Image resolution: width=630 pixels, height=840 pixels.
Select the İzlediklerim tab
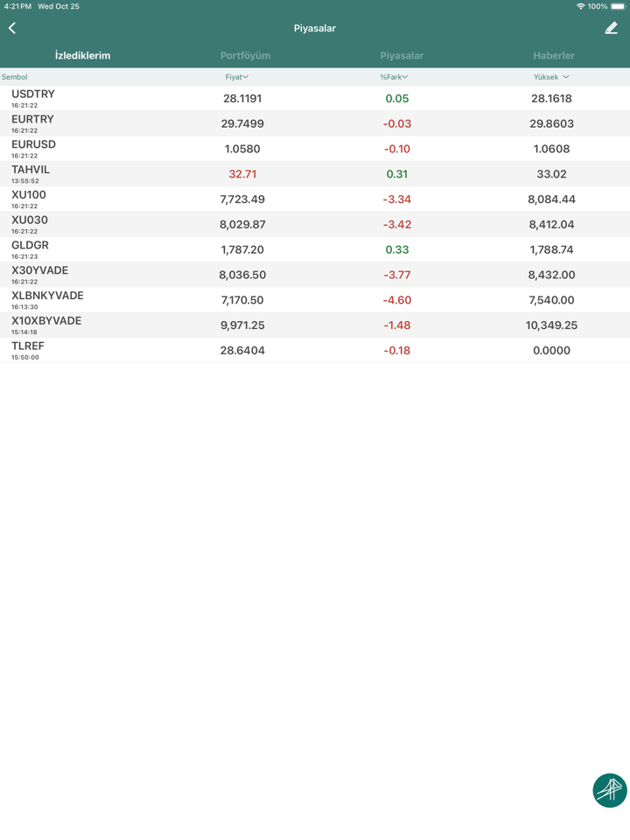82,55
